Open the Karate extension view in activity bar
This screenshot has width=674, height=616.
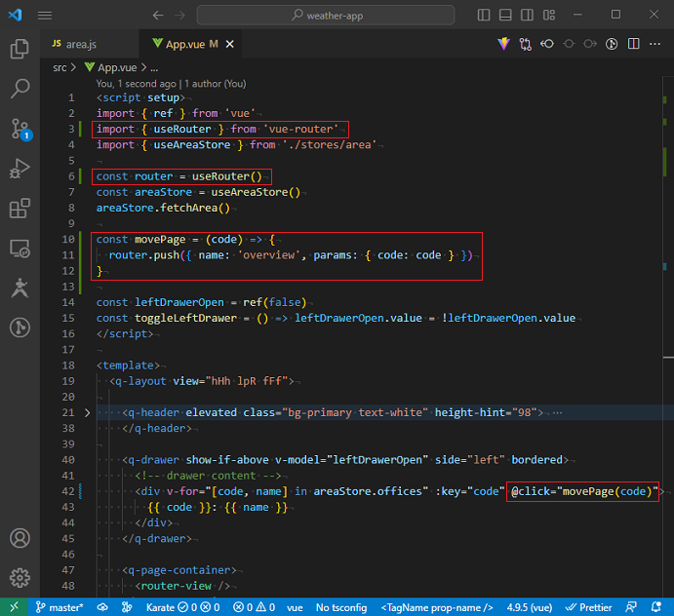coord(20,289)
